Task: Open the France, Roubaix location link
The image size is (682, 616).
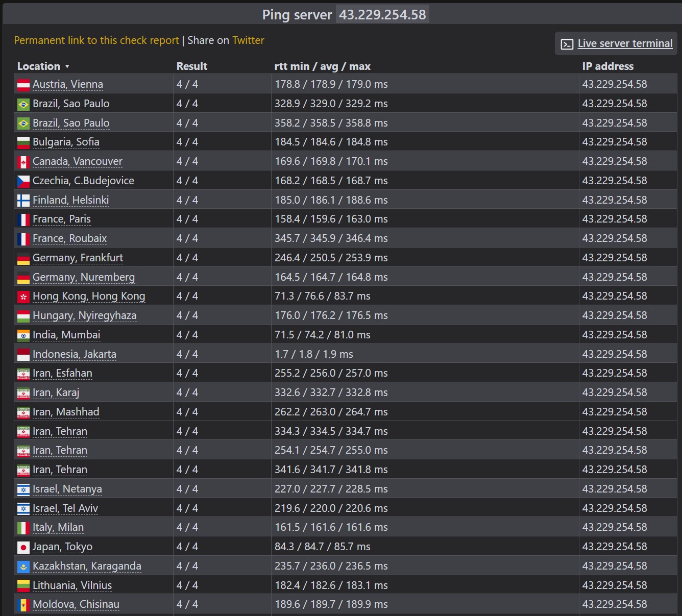Action: click(69, 238)
